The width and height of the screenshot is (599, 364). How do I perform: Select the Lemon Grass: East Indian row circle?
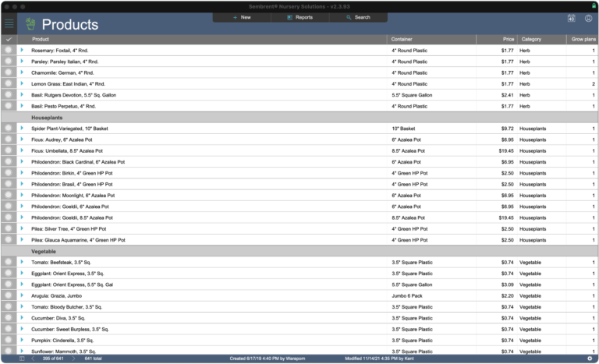(x=9, y=83)
